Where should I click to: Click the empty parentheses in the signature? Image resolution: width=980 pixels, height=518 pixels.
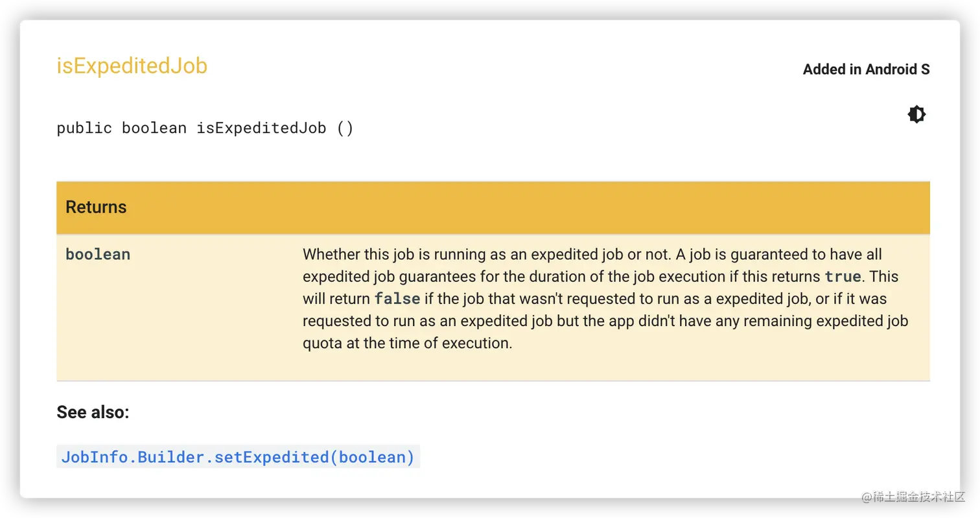(x=345, y=128)
